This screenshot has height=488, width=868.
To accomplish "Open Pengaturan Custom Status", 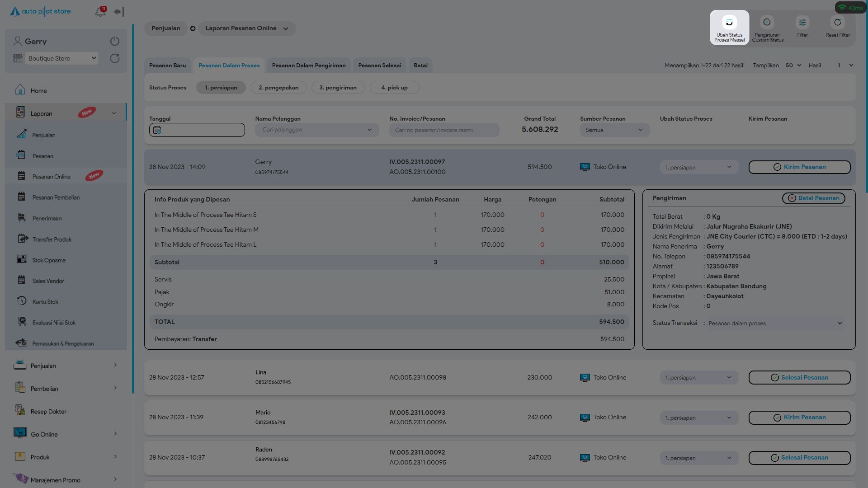I will (767, 23).
